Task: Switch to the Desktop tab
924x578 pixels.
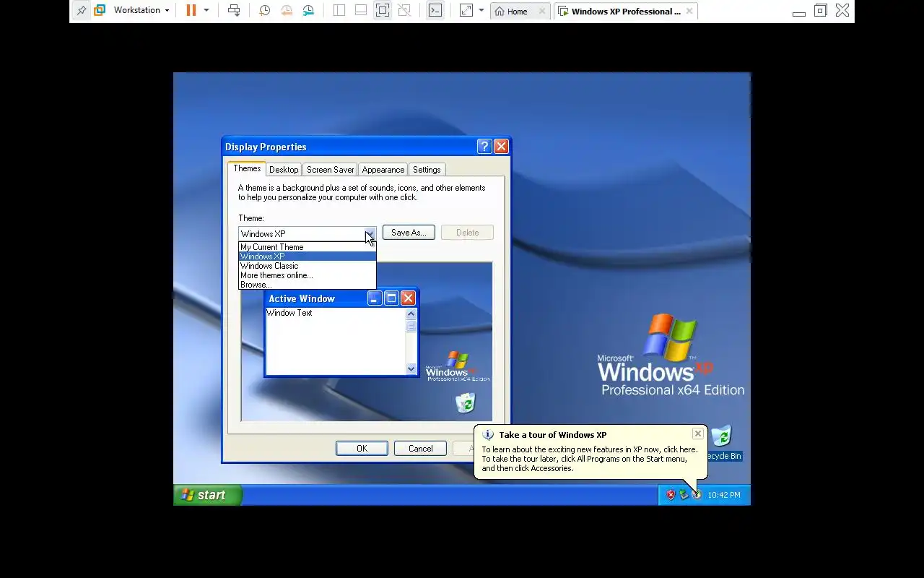Action: (284, 170)
